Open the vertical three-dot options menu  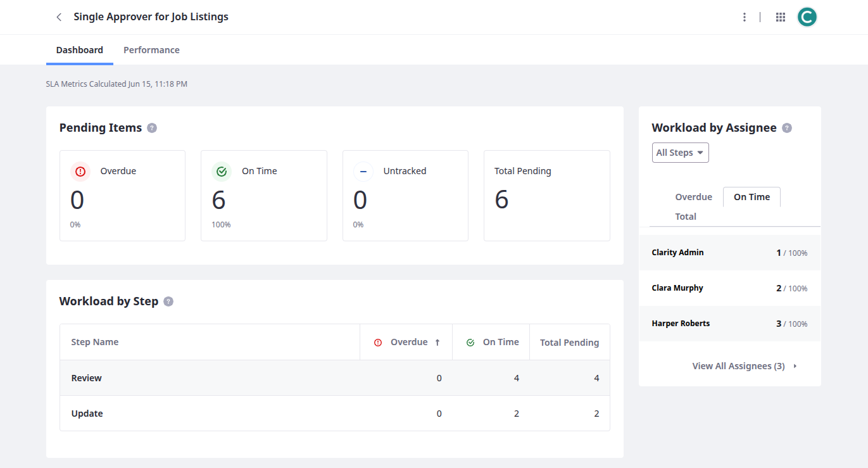[745, 17]
